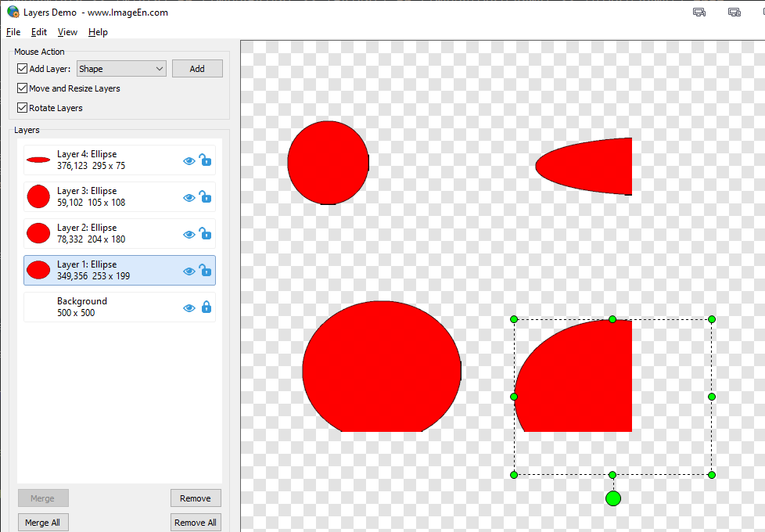Toggle visibility eye of Layer 3

(189, 198)
